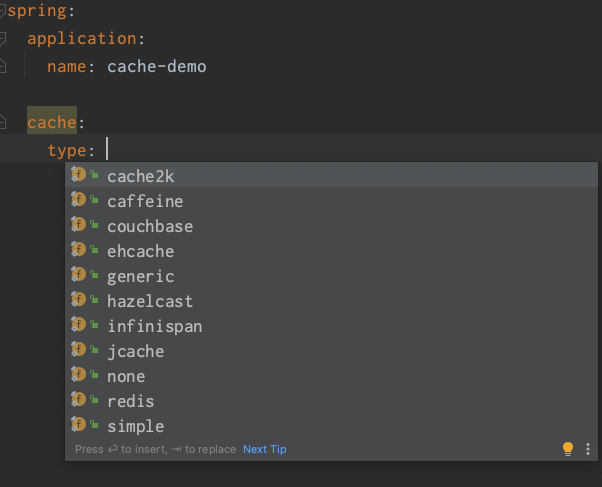Click the field icon beside generic
Screen dimensions: 602x487
pyautogui.click(x=78, y=275)
